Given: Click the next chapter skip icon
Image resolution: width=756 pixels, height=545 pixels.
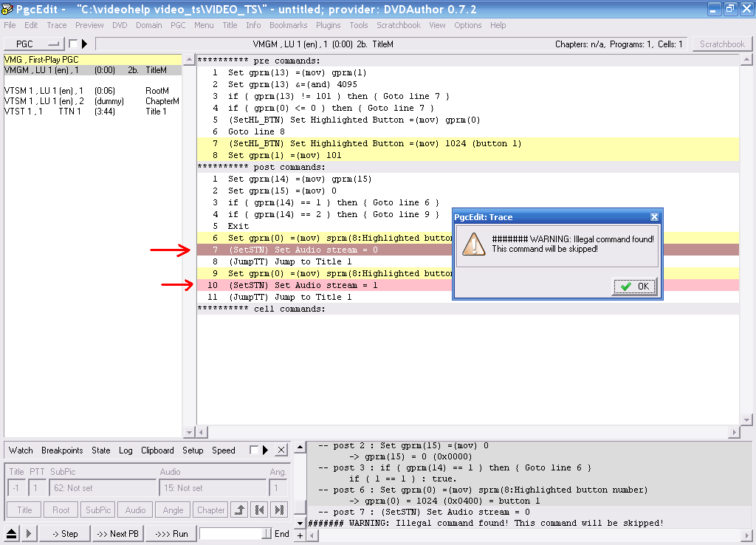Looking at the screenshot, I should tap(279, 510).
